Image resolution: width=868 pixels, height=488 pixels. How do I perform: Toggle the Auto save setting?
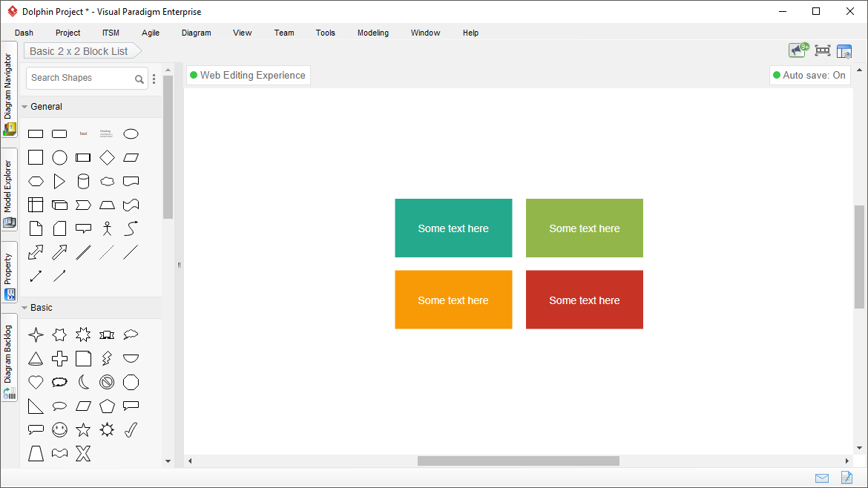click(809, 76)
